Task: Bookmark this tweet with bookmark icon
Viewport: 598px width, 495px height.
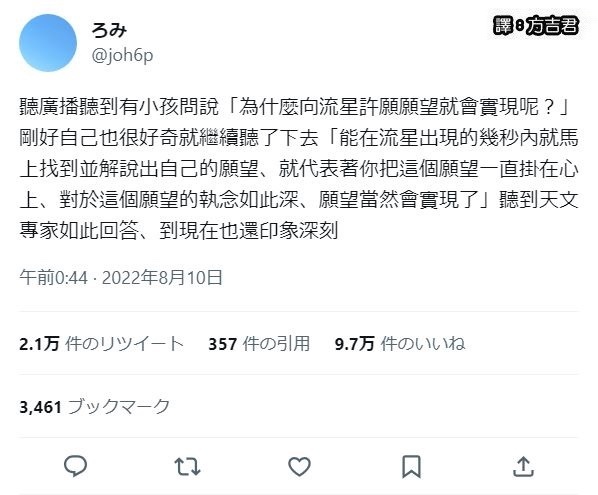Action: click(x=412, y=466)
